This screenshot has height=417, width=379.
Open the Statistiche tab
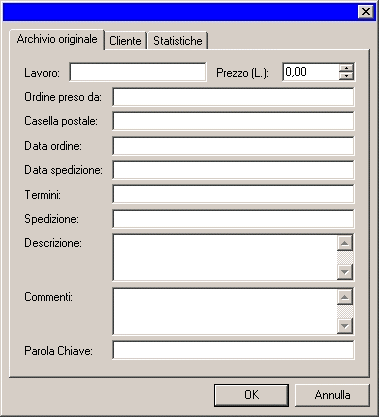point(178,41)
